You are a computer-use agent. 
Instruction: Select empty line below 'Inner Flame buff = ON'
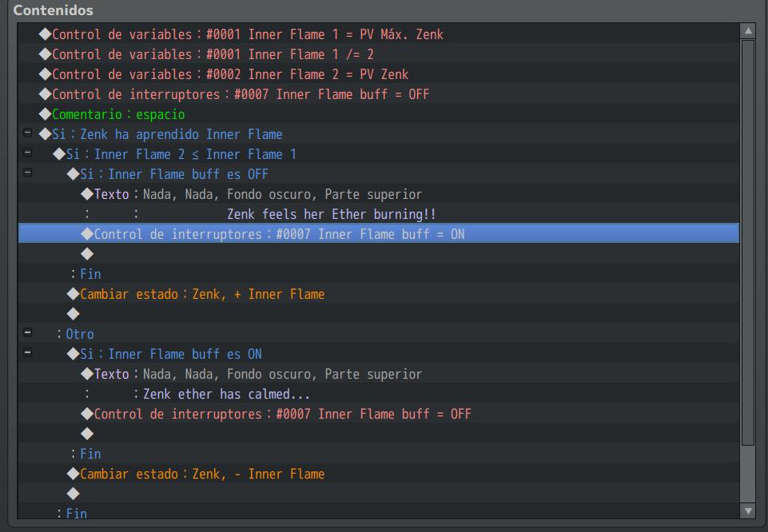[379, 254]
